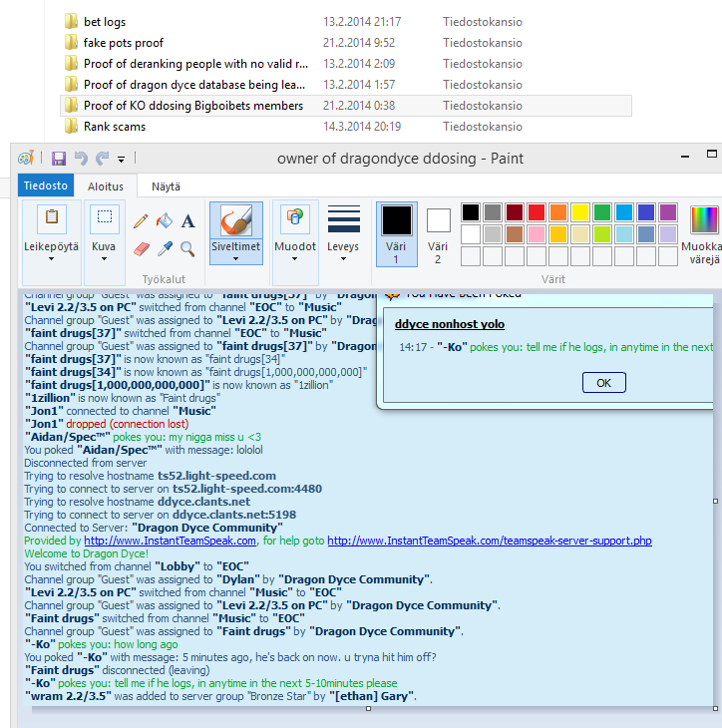This screenshot has height=728, width=722.
Task: Open the Tiedosto file menu
Action: (46, 185)
